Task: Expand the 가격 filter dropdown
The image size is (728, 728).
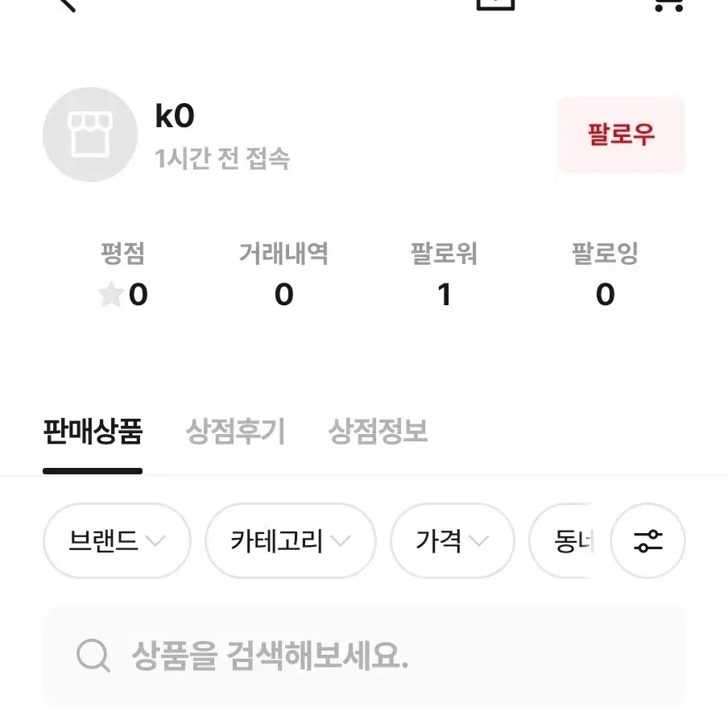Action: tap(453, 541)
